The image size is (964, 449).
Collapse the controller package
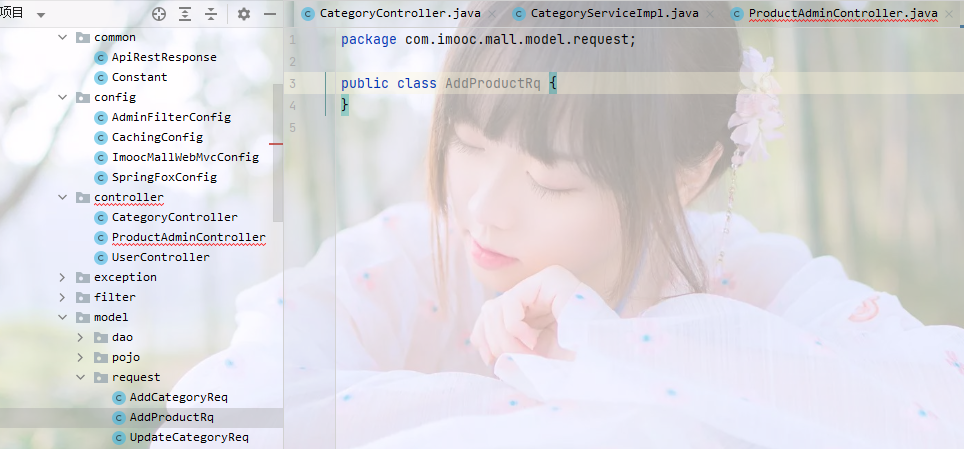click(x=62, y=197)
